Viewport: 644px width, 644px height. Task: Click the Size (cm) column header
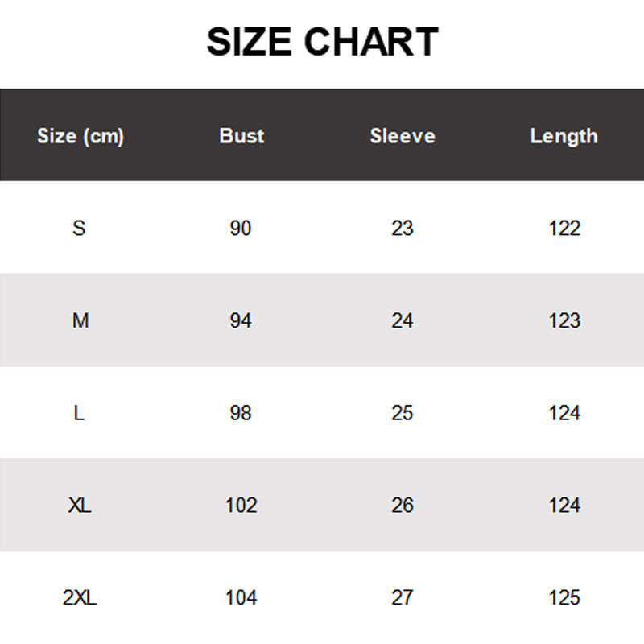80,136
